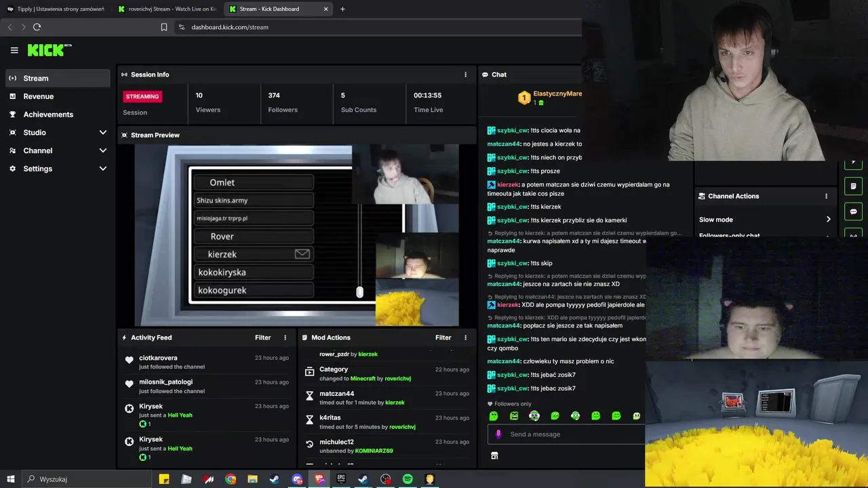Click kierzek link in matczan44 timeout entry
This screenshot has height=488, width=868.
(x=395, y=403)
